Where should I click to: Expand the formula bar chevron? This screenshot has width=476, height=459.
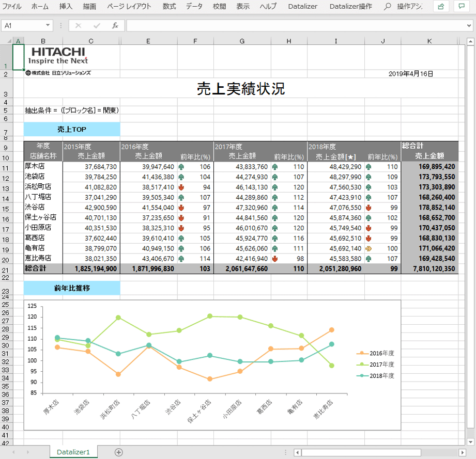469,25
